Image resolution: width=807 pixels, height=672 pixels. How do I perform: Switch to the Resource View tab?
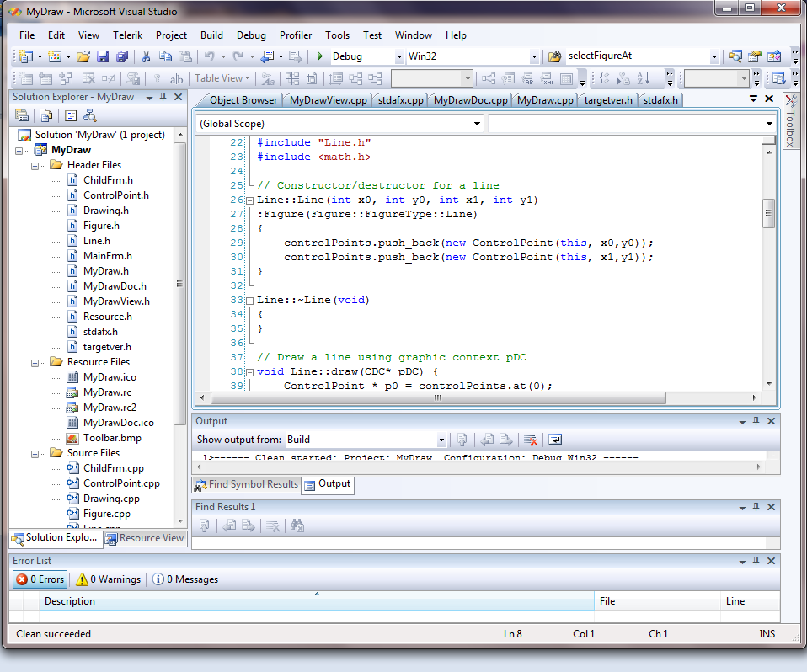tap(145, 538)
